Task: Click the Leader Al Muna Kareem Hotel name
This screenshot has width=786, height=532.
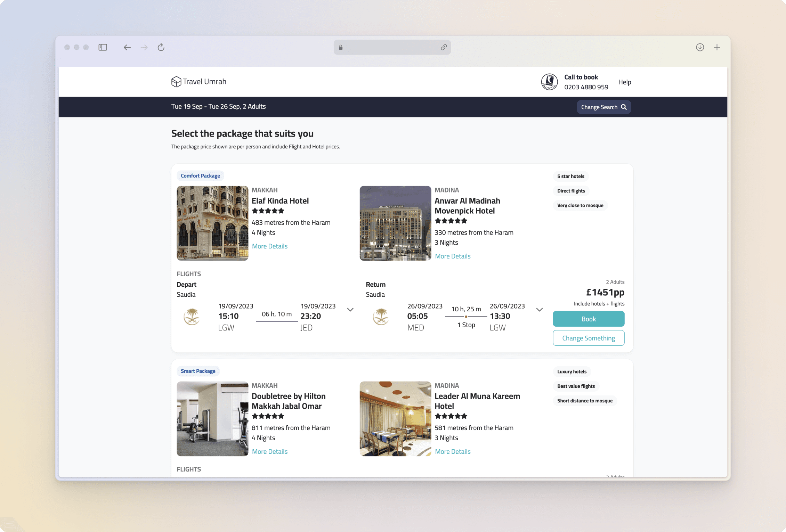Action: click(x=477, y=401)
